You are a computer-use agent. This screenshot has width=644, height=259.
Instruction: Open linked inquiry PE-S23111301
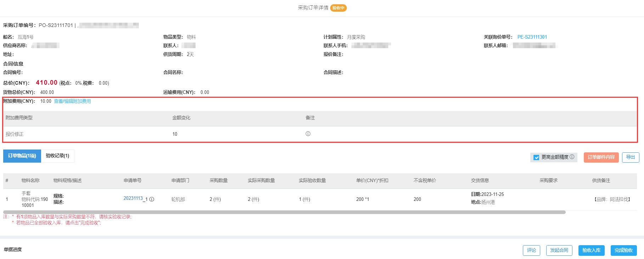pyautogui.click(x=532, y=37)
